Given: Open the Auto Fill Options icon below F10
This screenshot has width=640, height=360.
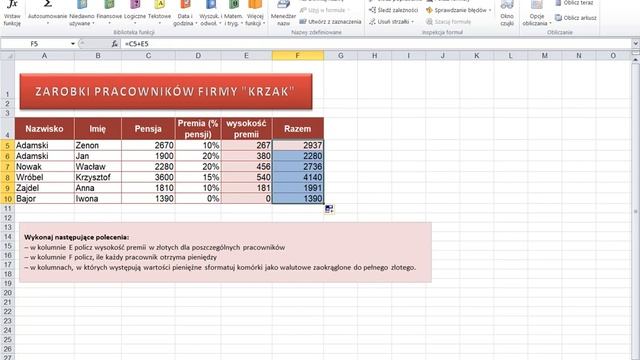Looking at the screenshot, I should [329, 209].
